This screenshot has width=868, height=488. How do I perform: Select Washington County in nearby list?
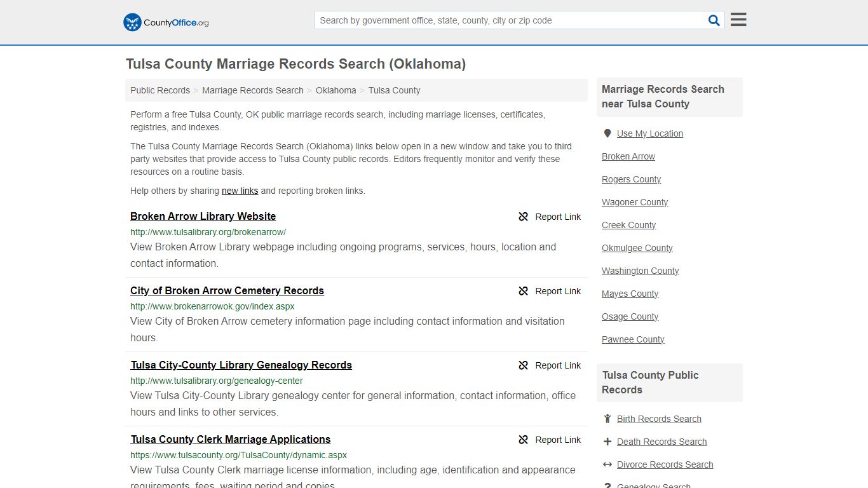point(641,271)
